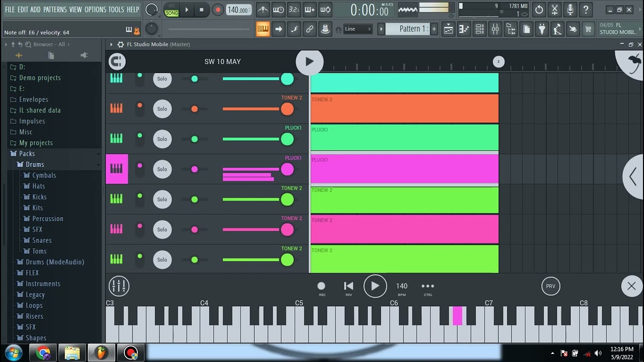The width and height of the screenshot is (644, 362).
Task: Click the main tempo 140.000 field
Action: [x=238, y=10]
